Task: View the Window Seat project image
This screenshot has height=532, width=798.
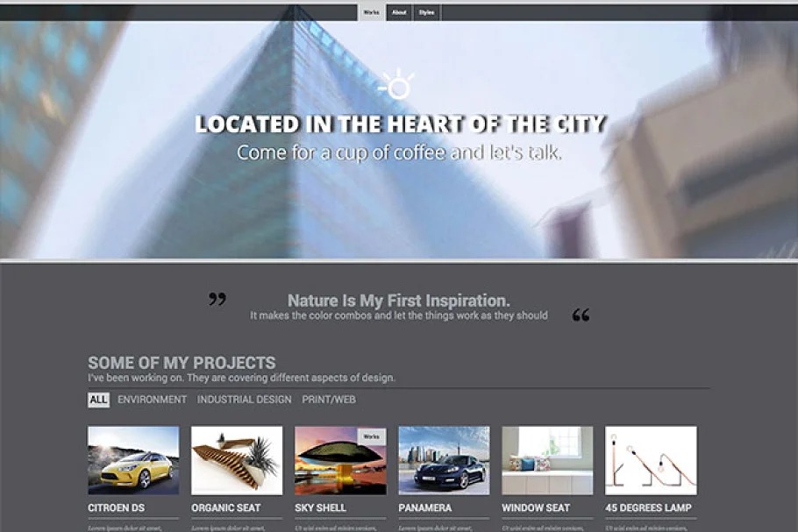Action: click(x=547, y=460)
